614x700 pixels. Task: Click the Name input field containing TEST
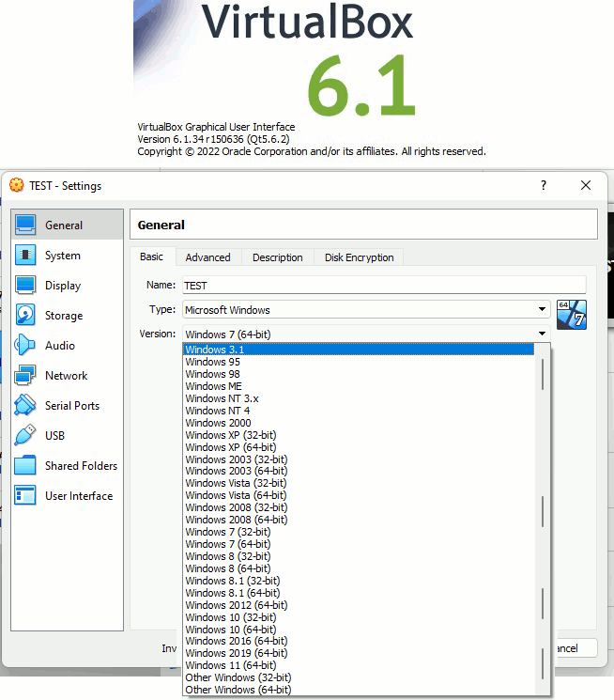click(x=384, y=286)
